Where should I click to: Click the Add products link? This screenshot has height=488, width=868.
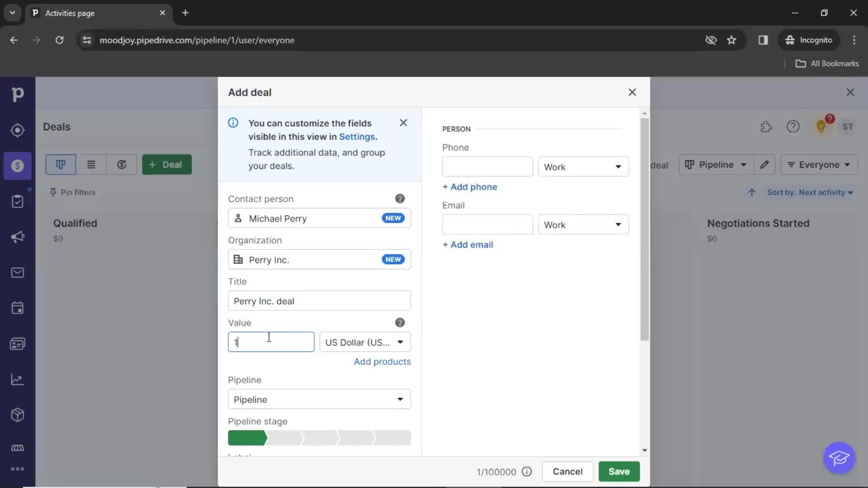382,361
